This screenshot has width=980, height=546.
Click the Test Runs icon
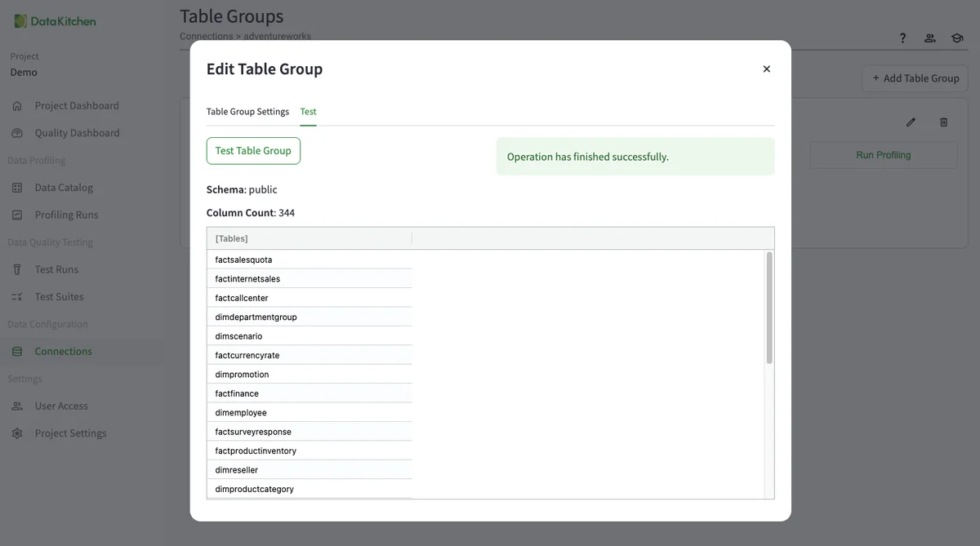tap(17, 269)
